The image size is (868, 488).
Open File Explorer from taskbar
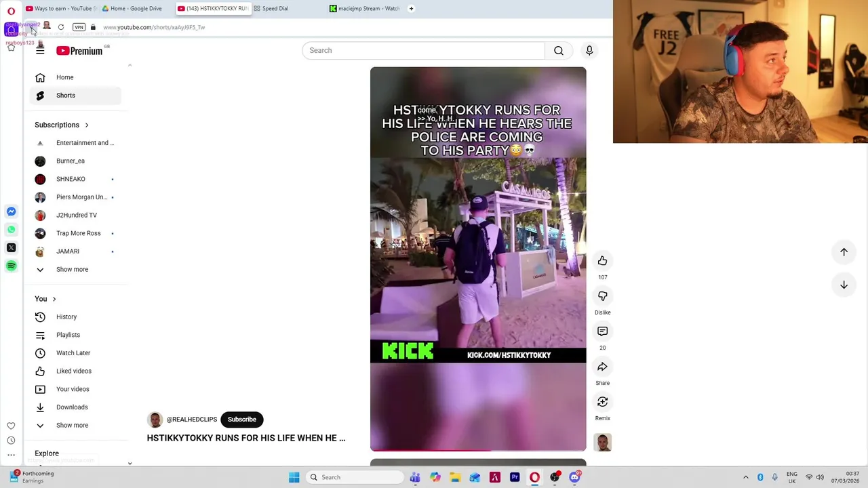click(x=455, y=477)
